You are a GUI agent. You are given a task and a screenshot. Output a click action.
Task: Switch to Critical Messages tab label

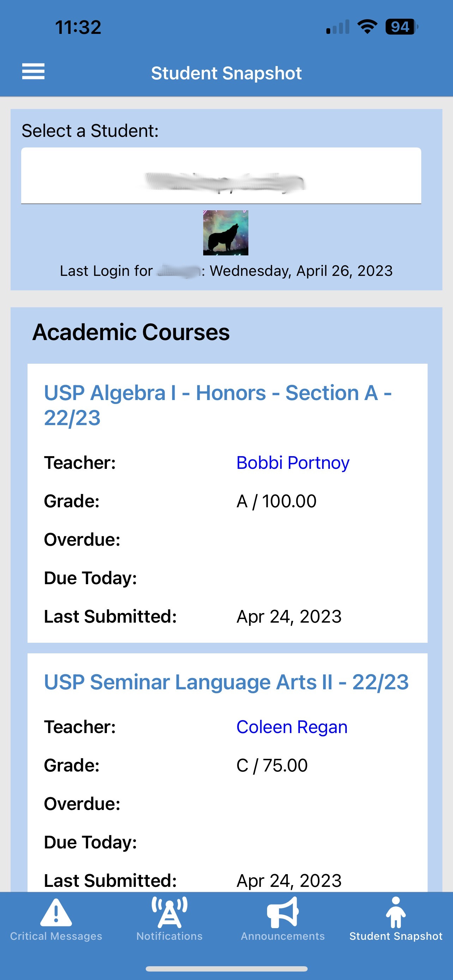(56, 936)
